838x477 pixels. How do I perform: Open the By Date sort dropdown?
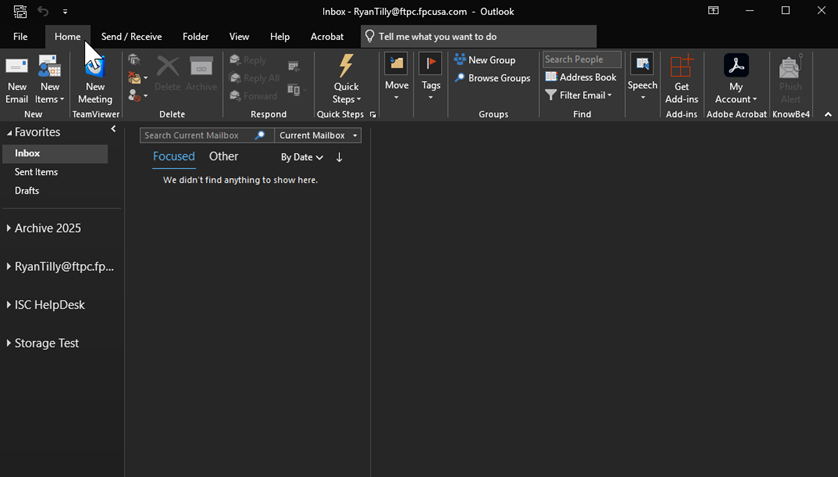coord(302,157)
